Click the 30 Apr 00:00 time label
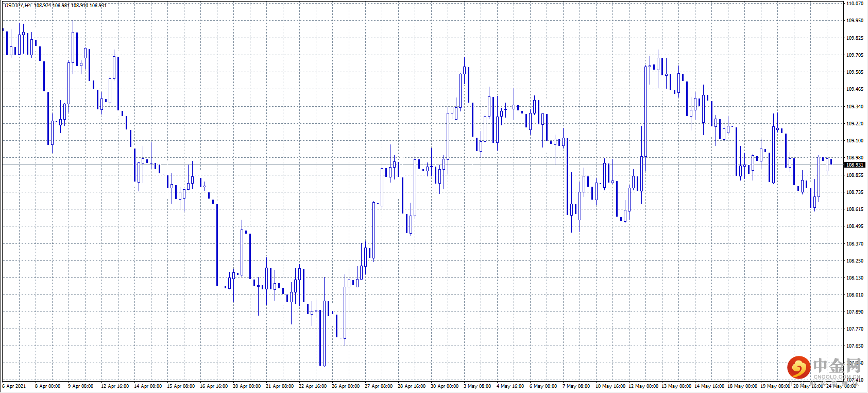The width and height of the screenshot is (868, 393). coord(445,386)
